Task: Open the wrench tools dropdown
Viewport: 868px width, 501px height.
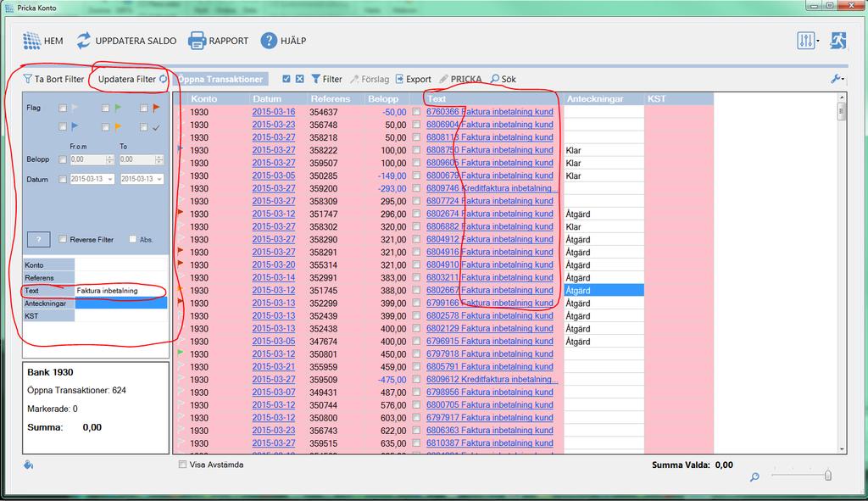Action: [x=837, y=79]
